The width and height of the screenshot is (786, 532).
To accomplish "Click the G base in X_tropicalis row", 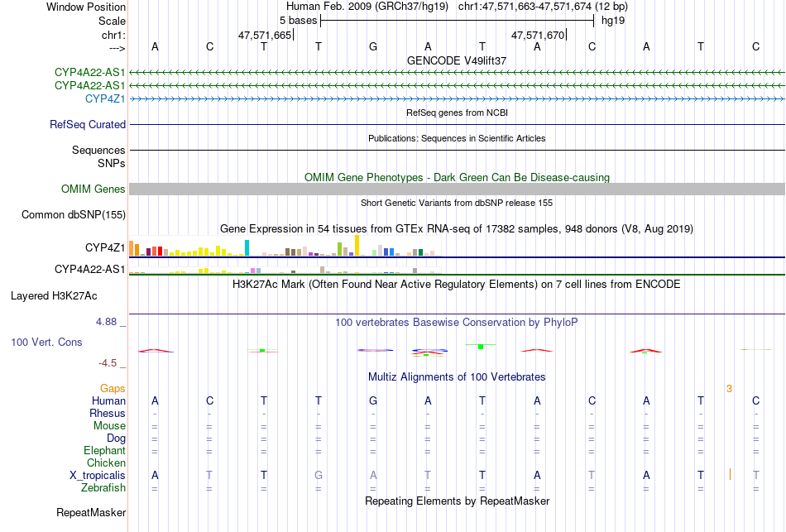I will click(319, 476).
